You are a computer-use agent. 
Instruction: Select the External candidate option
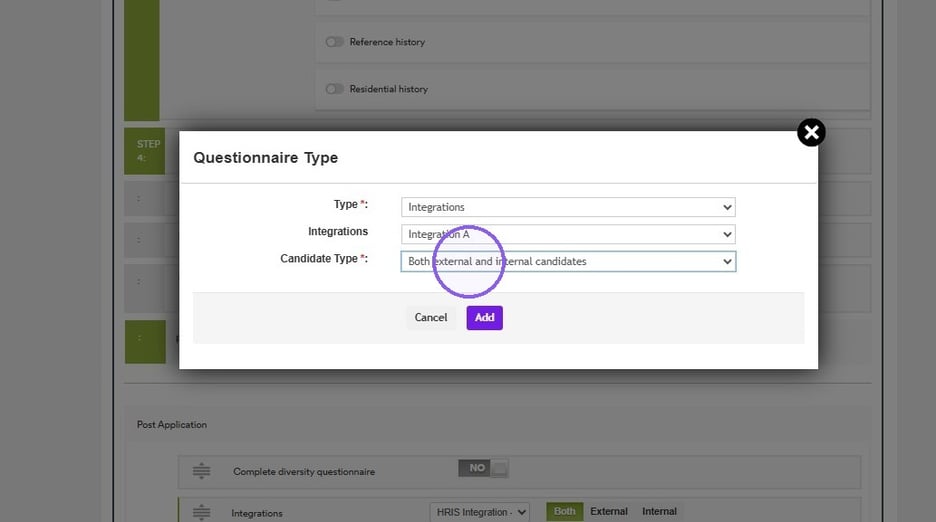point(609,511)
